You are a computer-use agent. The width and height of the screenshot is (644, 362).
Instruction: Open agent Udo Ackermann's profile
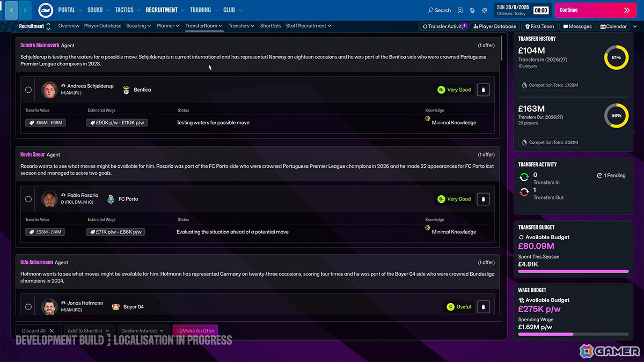tap(36, 263)
